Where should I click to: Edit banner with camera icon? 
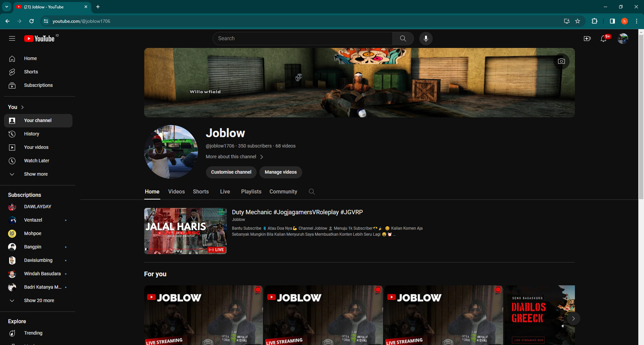point(561,61)
